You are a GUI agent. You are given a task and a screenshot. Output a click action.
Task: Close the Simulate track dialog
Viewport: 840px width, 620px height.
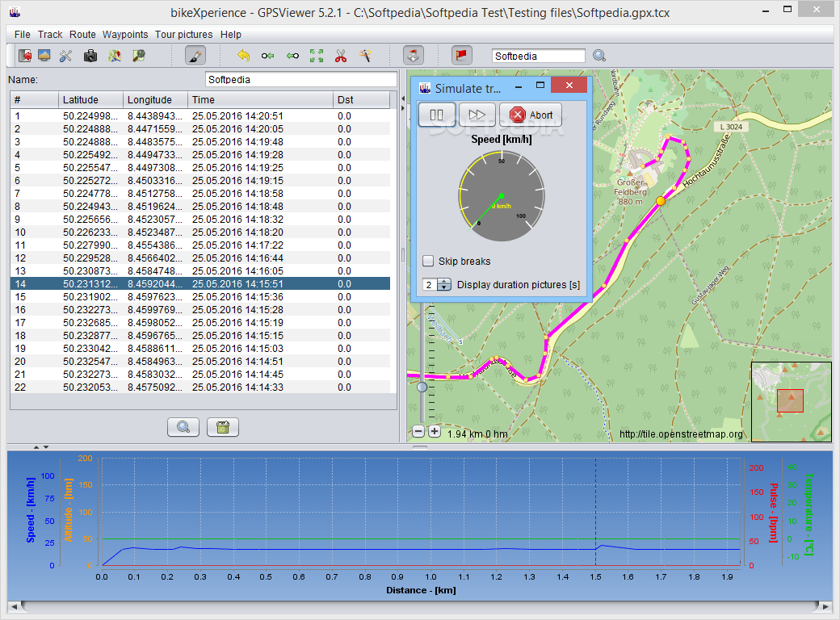point(569,86)
